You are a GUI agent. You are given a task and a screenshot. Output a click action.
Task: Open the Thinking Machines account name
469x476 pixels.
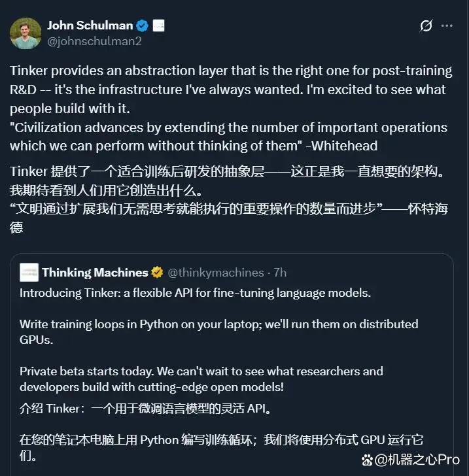(x=95, y=272)
